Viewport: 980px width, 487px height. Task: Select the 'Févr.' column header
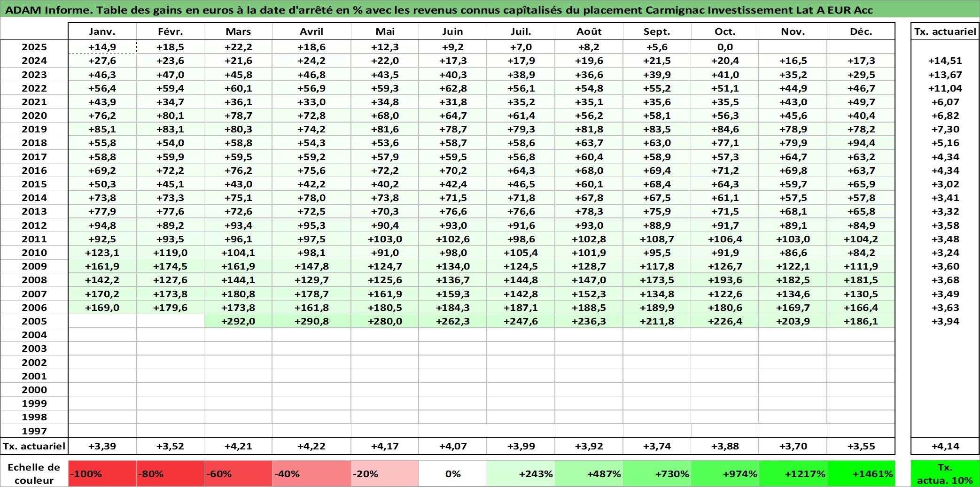coord(170,31)
